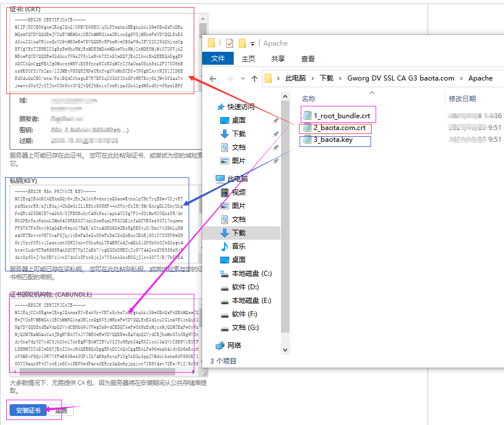Unpin 文档 via its pin icon

click(x=275, y=147)
